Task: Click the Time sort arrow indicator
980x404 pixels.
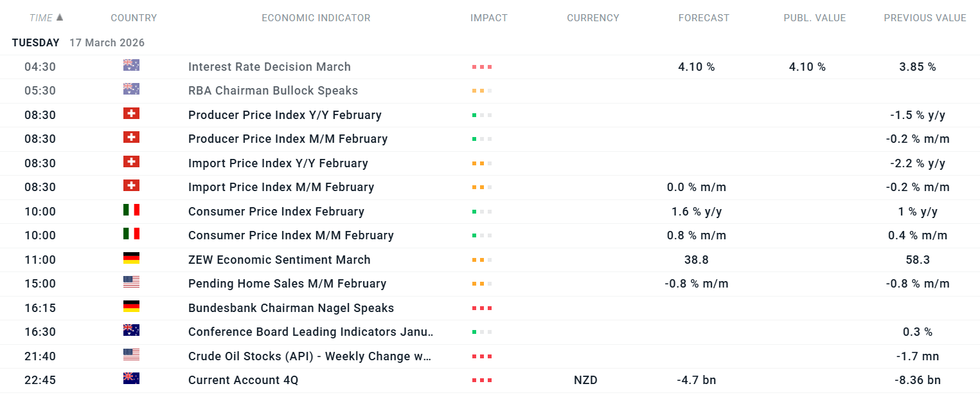Action: tap(60, 17)
